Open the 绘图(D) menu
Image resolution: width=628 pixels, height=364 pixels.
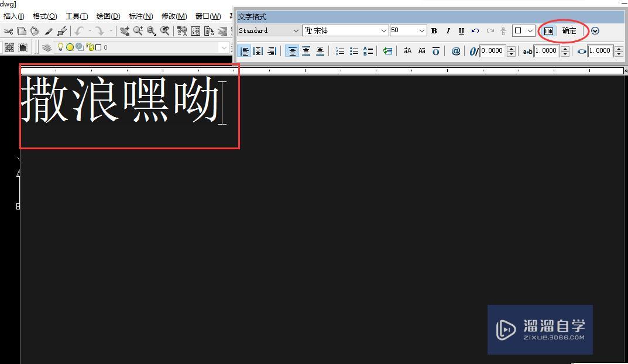click(108, 16)
